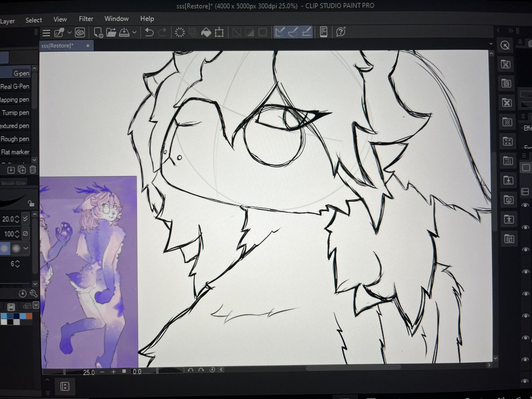Viewport: 532px width, 399px height.
Task: Click the Undo icon in the toolbar
Action: pos(148,32)
